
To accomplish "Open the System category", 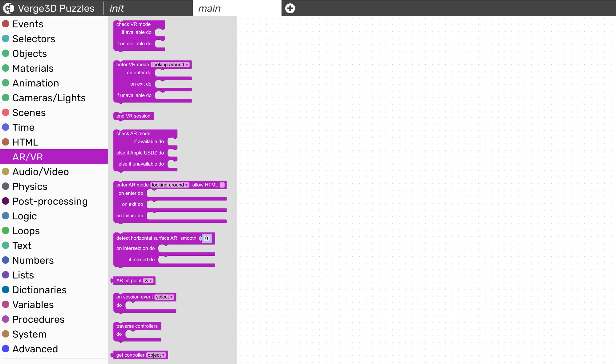I will pyautogui.click(x=54, y=334).
